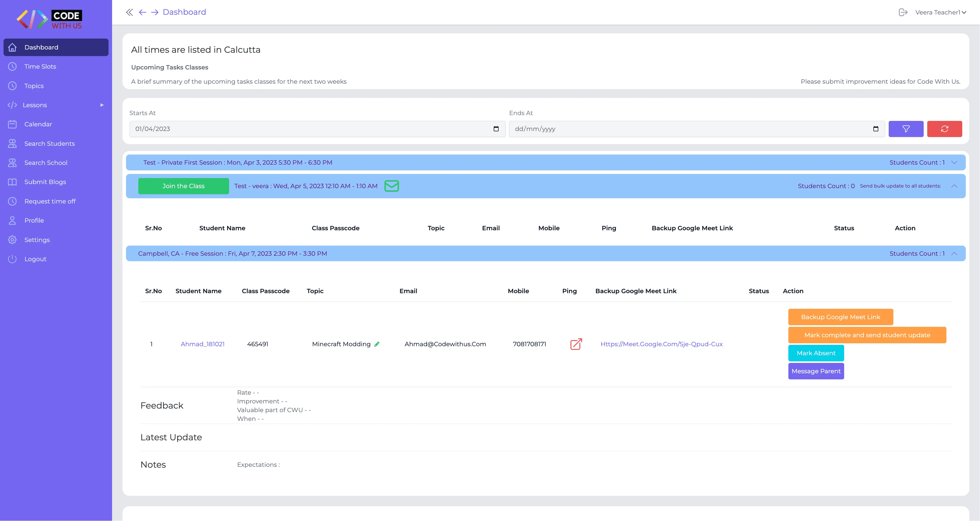This screenshot has height=521, width=980.
Task: Click the Minecraft Modding topic text
Action: point(341,344)
